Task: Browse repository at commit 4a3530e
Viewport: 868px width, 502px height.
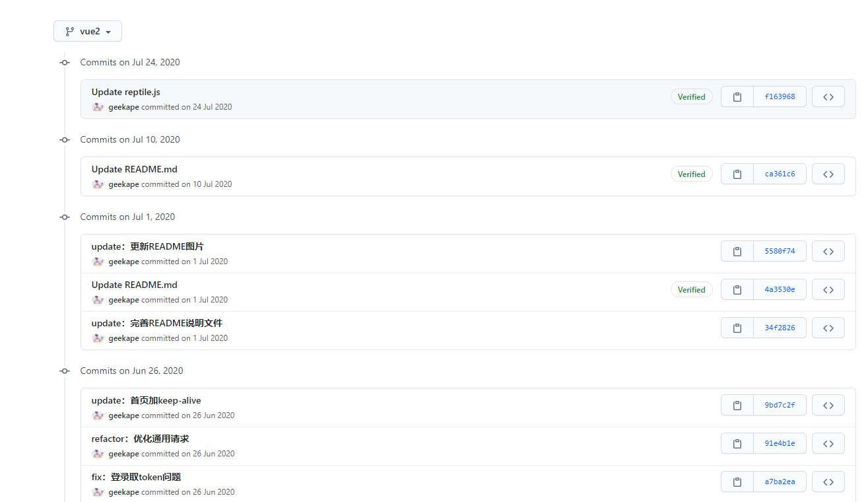Action: coord(828,289)
